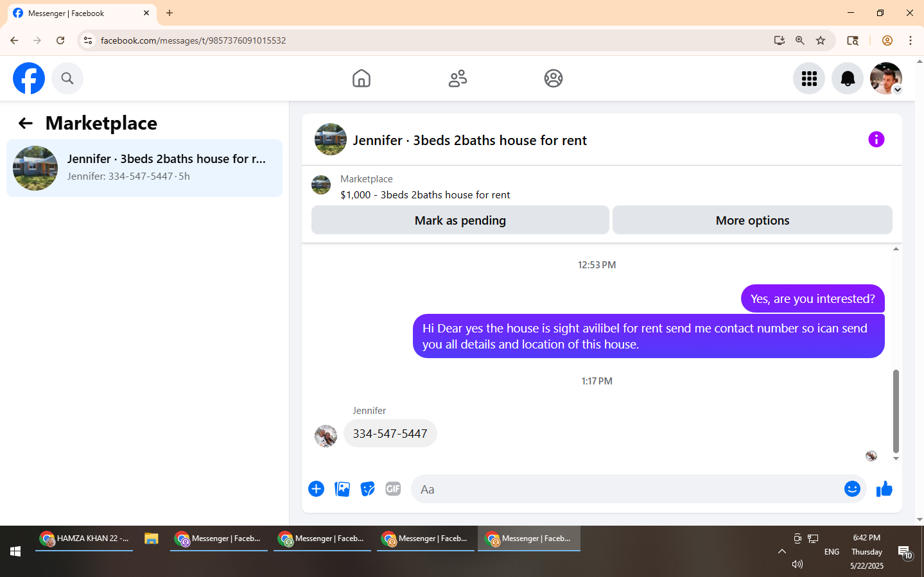The image size is (924, 577).
Task: Choose a GIF
Action: coord(393,489)
